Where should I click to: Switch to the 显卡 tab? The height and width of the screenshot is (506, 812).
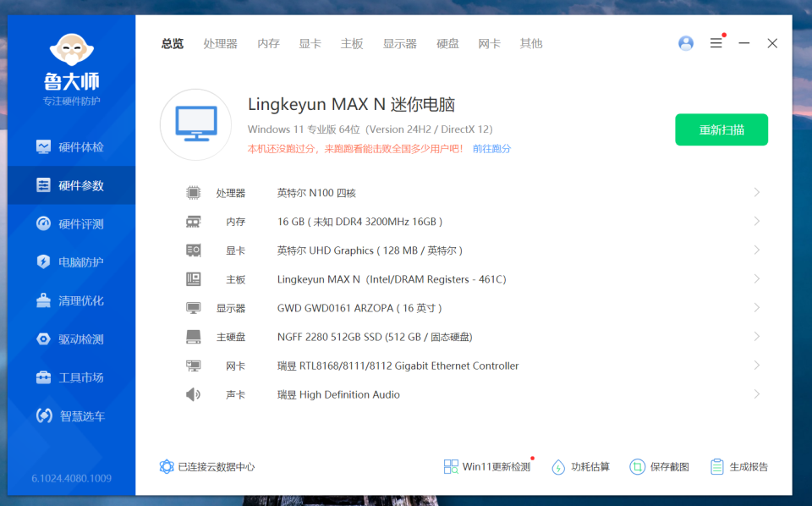click(x=310, y=43)
